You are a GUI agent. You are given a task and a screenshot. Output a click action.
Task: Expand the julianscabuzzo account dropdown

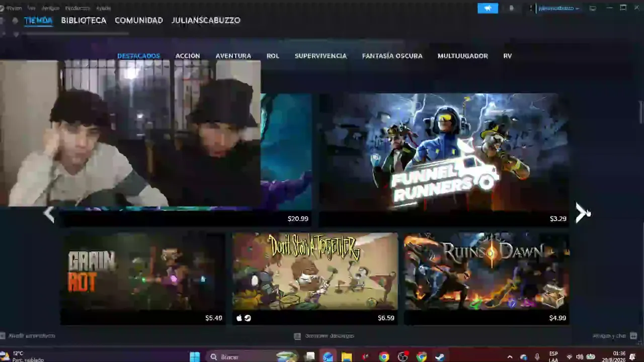(558, 8)
